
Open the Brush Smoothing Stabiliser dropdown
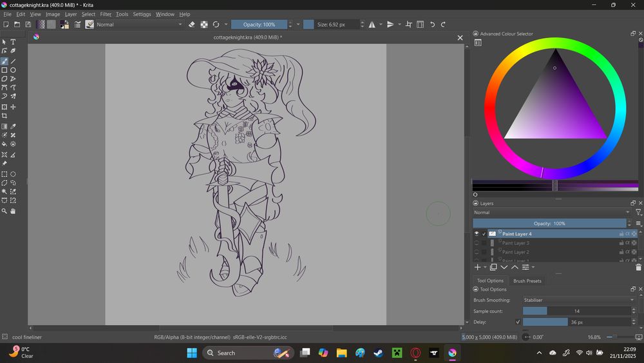(578, 300)
